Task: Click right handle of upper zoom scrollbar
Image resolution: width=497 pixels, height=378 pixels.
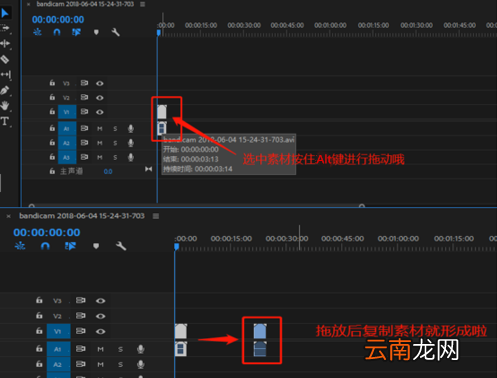Action: coord(362,206)
